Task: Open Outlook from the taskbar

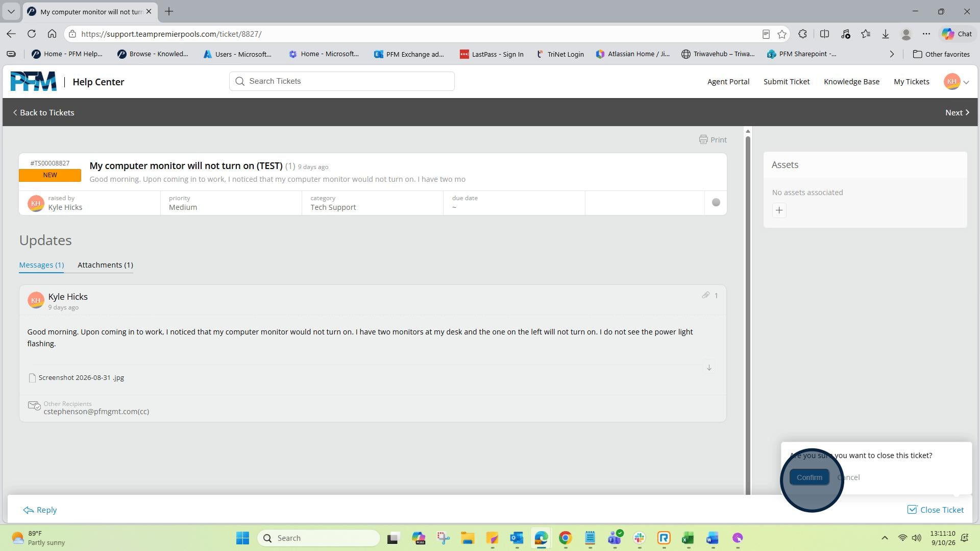Action: pos(517,538)
